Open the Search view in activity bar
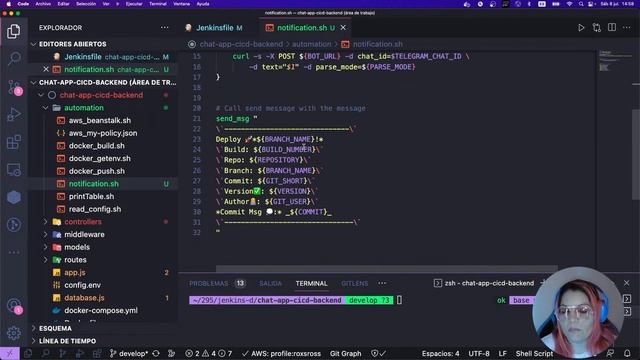Viewport: 640px width, 360px height. point(13,59)
